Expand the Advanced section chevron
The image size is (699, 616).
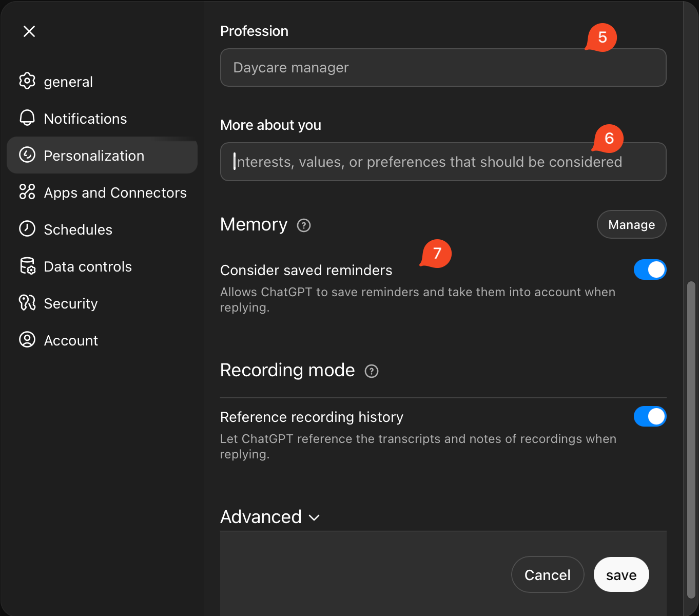coord(314,517)
